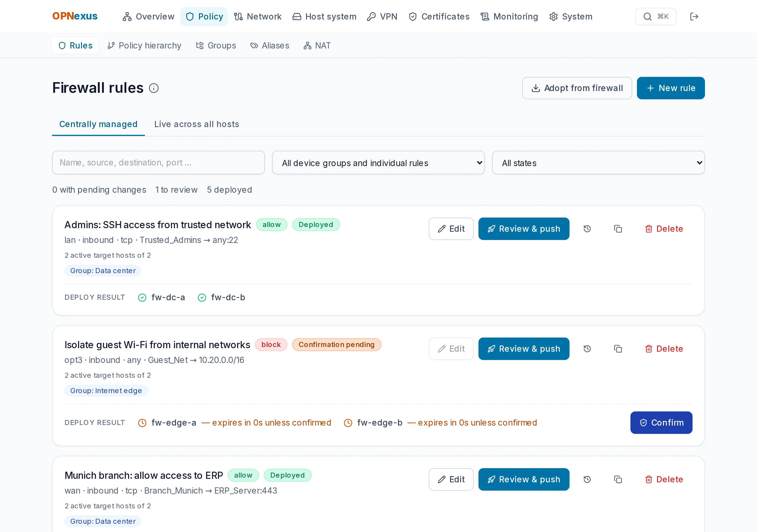Screen dimensions: 757x532
Task: Copy the Munich branch ERP rule
Action: [x=618, y=479]
